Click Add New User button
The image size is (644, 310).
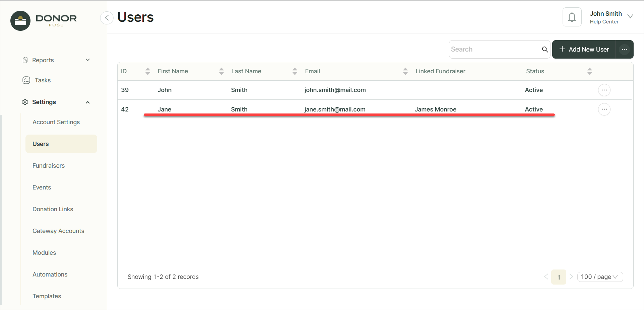tap(584, 50)
